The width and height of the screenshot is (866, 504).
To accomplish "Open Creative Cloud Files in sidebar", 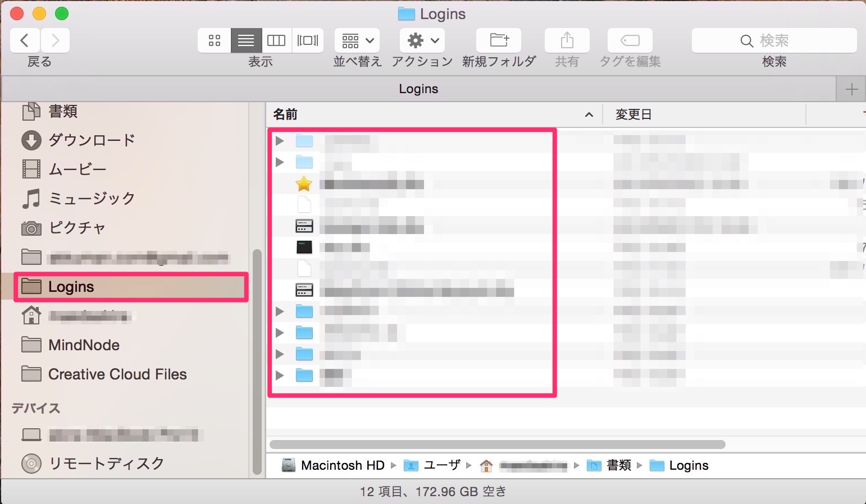I will pyautogui.click(x=104, y=374).
